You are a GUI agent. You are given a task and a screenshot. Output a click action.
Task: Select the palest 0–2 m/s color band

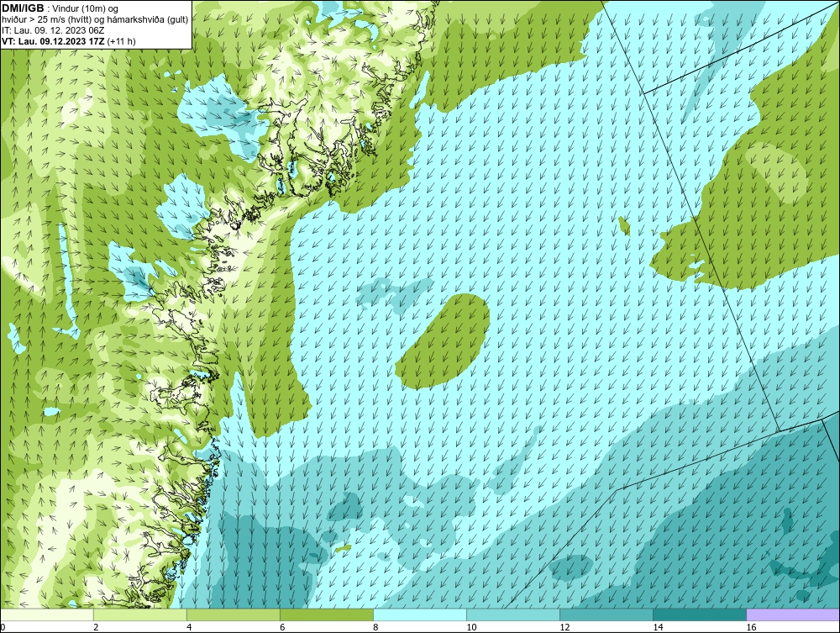47,615
